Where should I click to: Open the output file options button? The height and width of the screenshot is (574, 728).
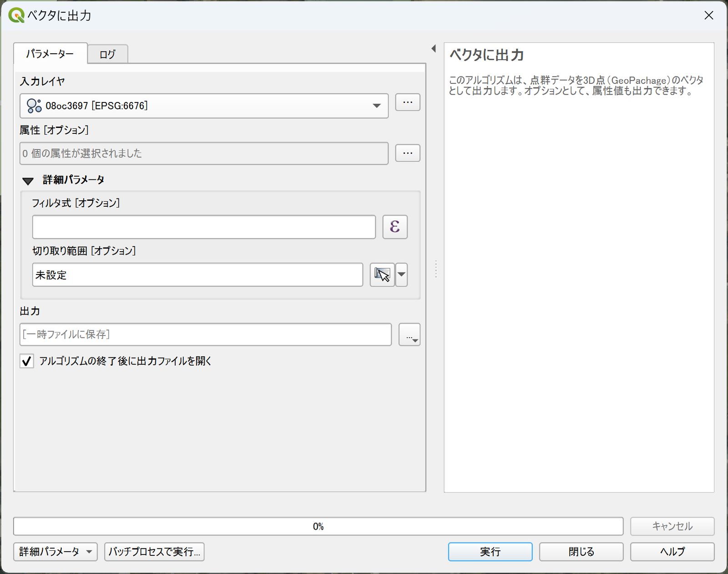click(409, 335)
